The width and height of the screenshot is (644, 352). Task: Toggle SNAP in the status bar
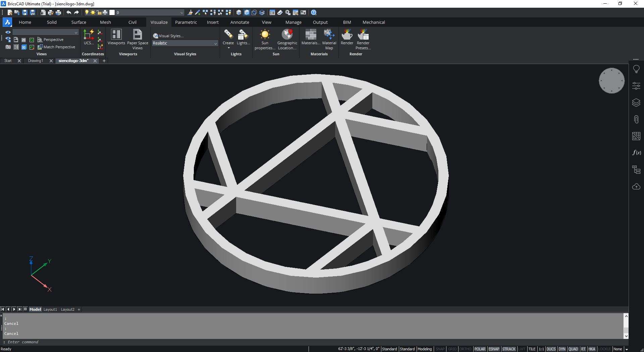point(440,349)
